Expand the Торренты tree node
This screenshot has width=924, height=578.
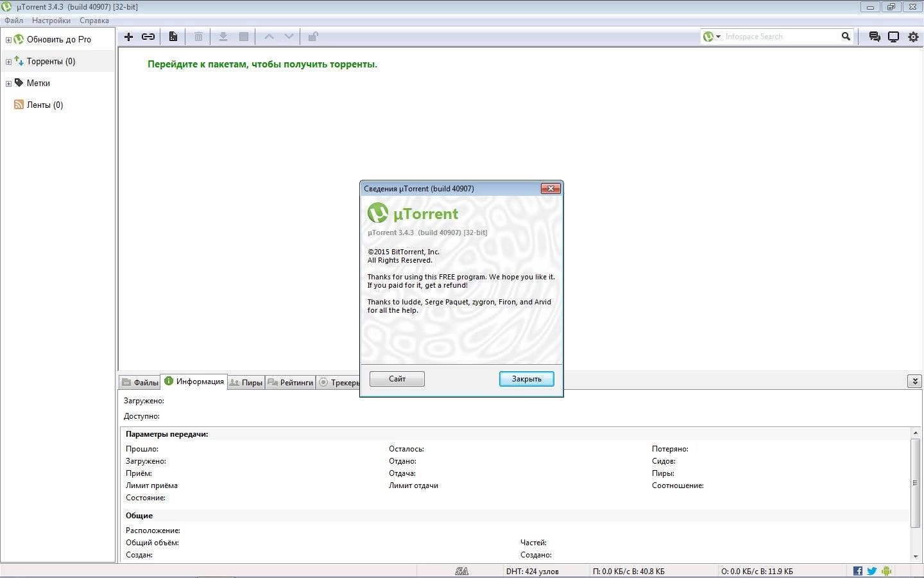[x=8, y=62]
